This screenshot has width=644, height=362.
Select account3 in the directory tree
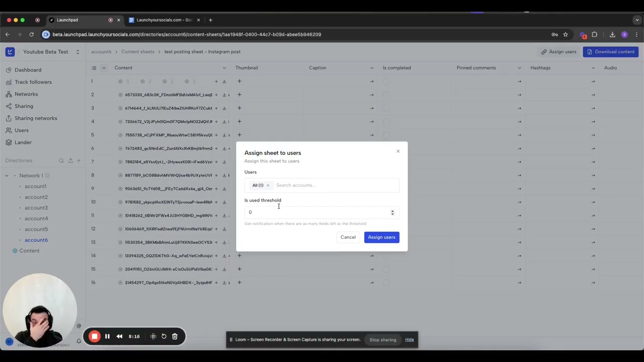[36, 208]
